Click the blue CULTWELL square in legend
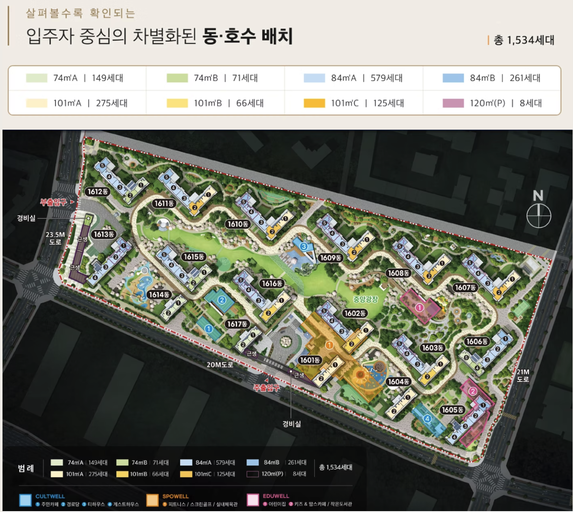573x512 pixels. (25, 500)
